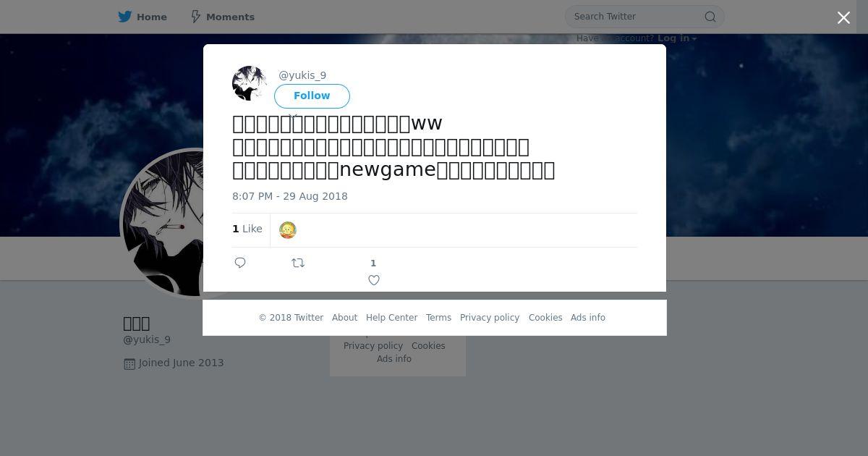Open the Privacy policy footer link
868x456 pixels.
pyautogui.click(x=490, y=318)
